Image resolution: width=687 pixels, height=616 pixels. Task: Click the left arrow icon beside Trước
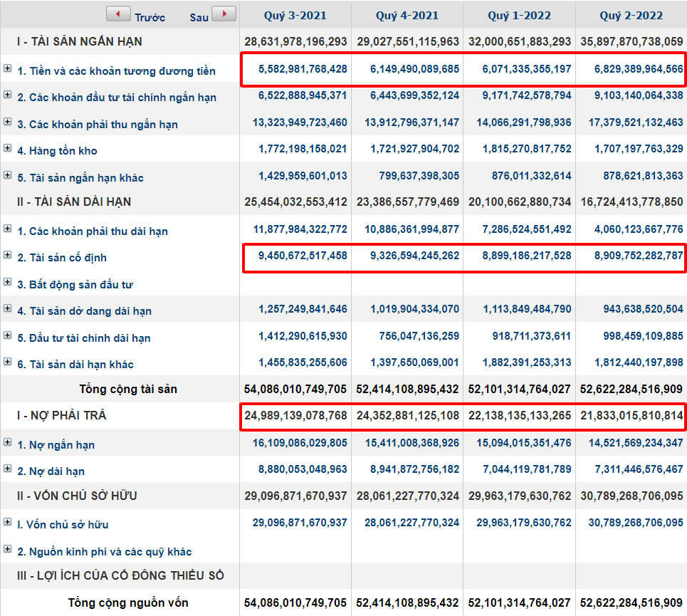(118, 14)
